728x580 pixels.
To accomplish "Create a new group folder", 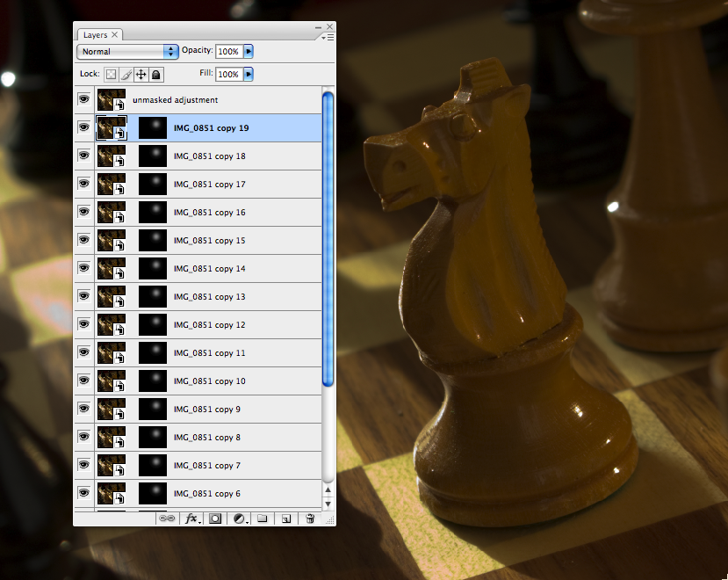I will [263, 518].
